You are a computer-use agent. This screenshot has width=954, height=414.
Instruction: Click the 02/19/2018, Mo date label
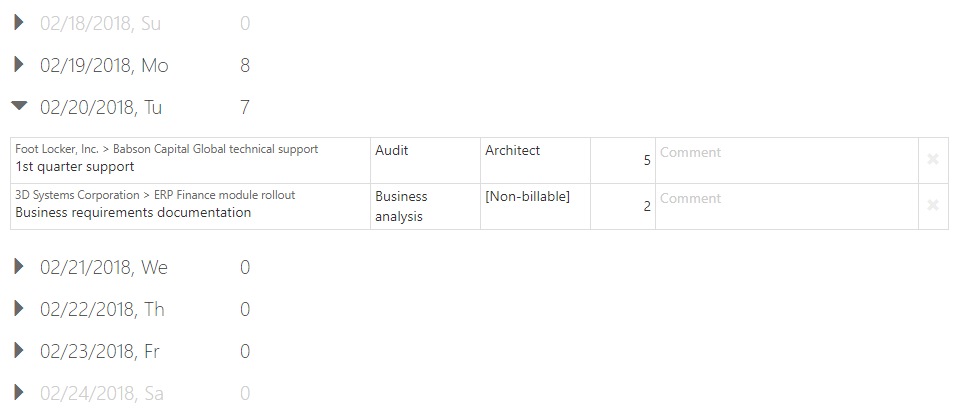(x=104, y=66)
